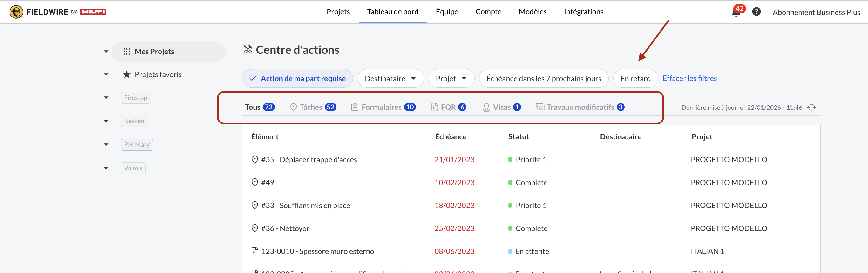Open item 123-0010 - Spessore muro esterno
The height and width of the screenshot is (273, 868).
coord(317,251)
